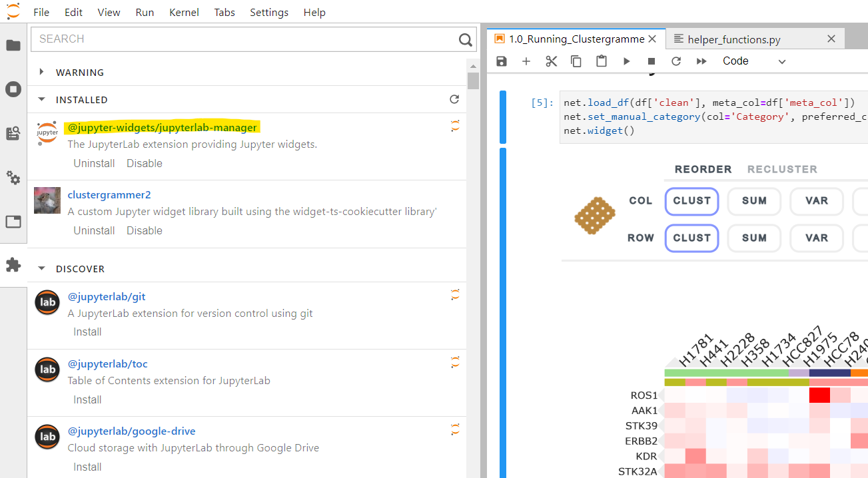868x478 pixels.
Task: Restart the kernel with the refresh icon
Action: click(x=675, y=61)
